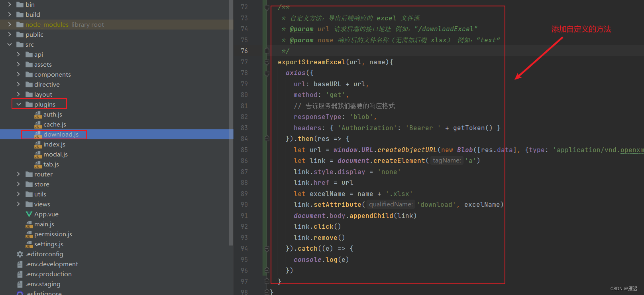Screen dimensions: 644x295
Task: Collapse the plugins folder chevron
Action: [x=18, y=104]
